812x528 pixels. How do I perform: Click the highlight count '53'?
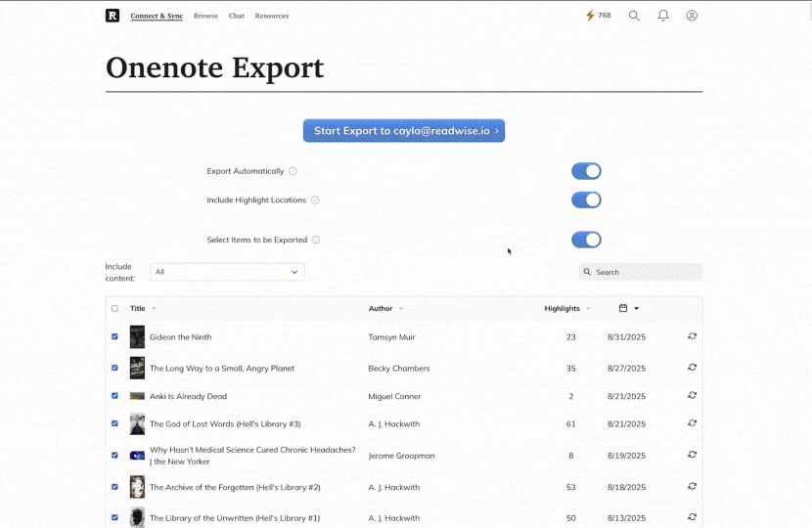pos(570,487)
